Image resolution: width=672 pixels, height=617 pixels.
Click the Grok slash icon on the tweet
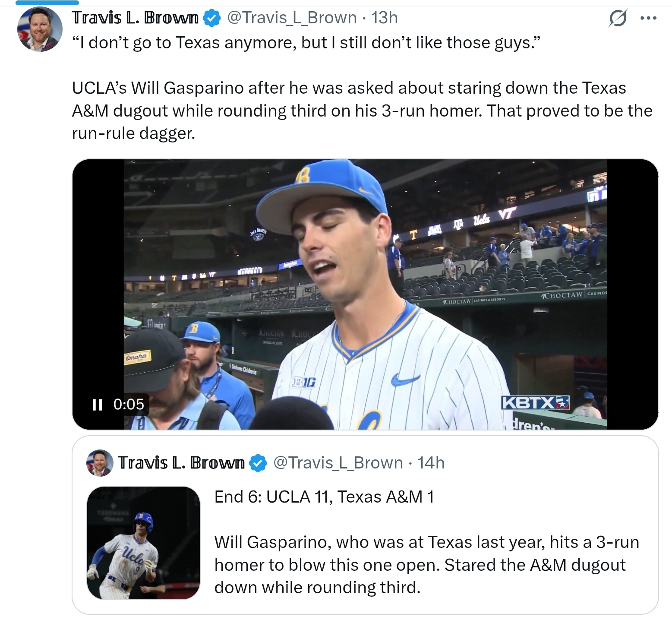coord(617,19)
